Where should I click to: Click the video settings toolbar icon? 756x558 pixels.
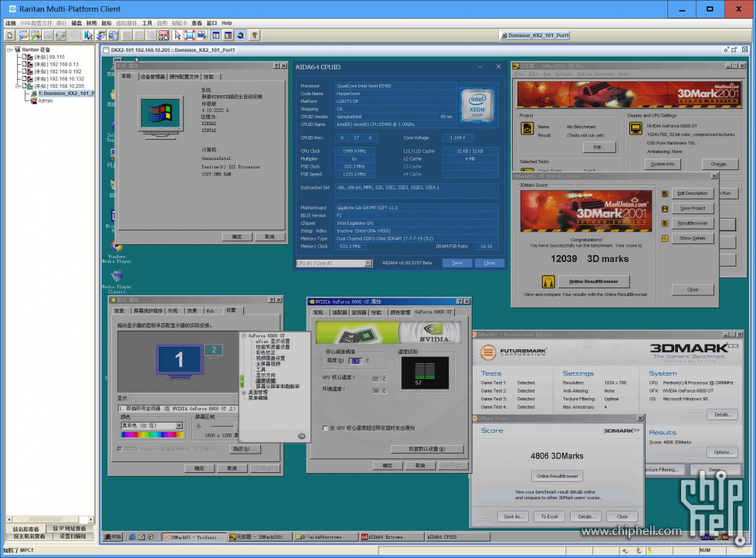point(36,36)
